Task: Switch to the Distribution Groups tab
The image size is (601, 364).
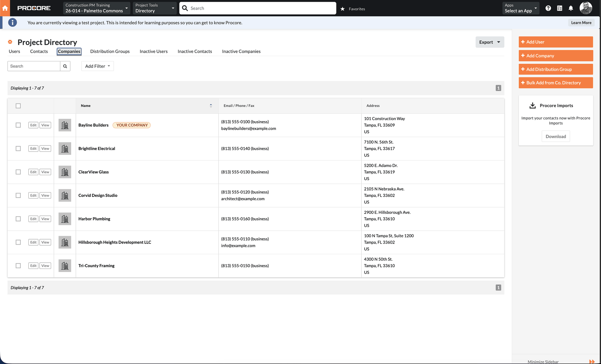Action: coord(110,51)
